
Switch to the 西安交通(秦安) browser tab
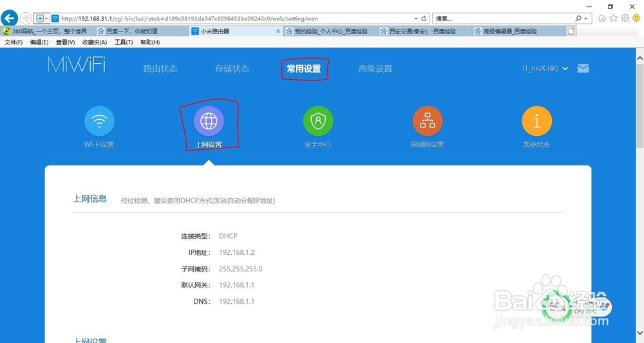[x=424, y=31]
